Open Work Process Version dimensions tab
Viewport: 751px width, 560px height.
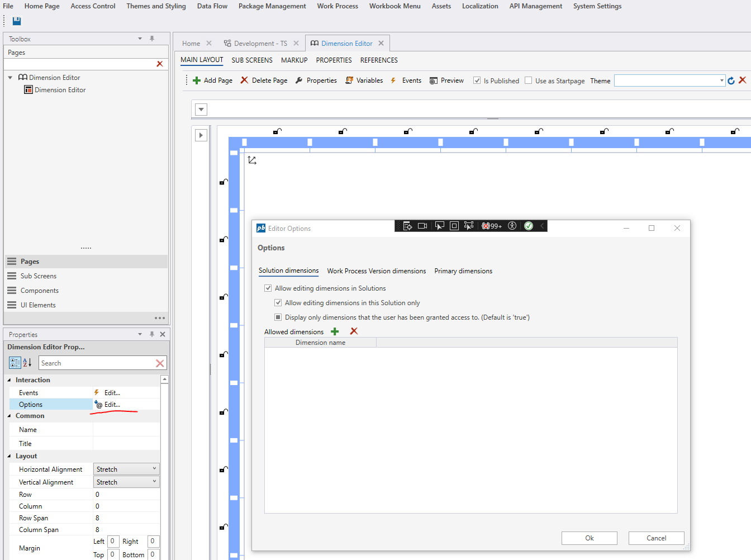pos(377,271)
